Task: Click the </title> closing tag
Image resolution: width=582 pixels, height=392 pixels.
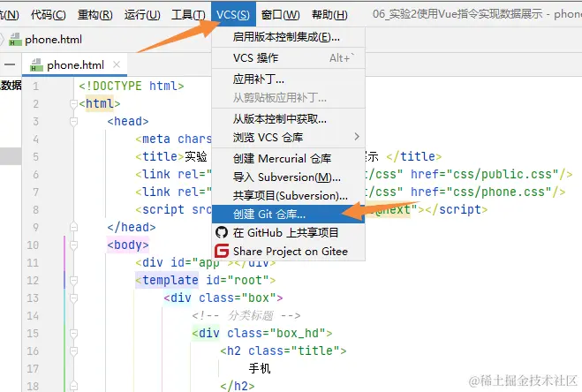Action: click(414, 156)
